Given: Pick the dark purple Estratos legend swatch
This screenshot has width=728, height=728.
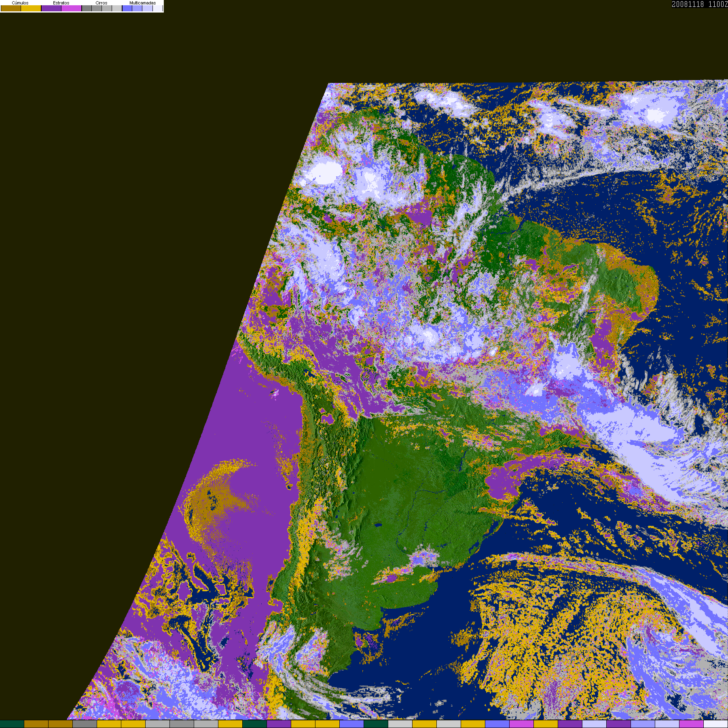Looking at the screenshot, I should coord(51,8).
